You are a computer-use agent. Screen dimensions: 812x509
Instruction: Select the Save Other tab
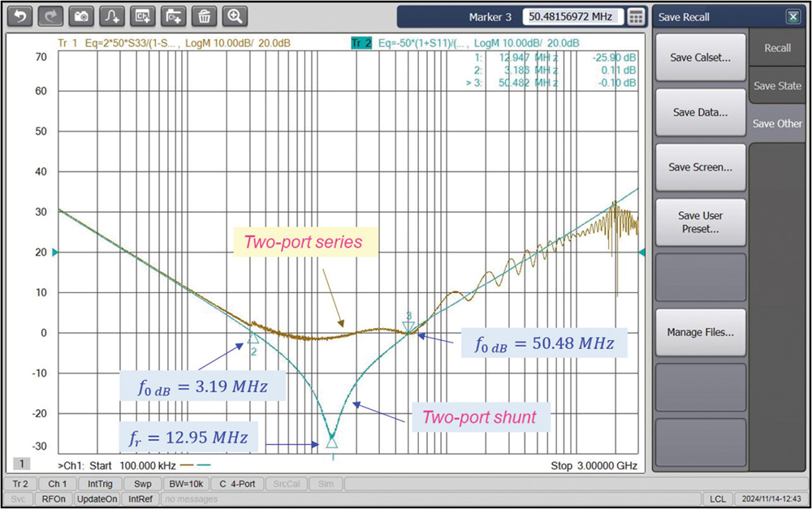(x=777, y=123)
